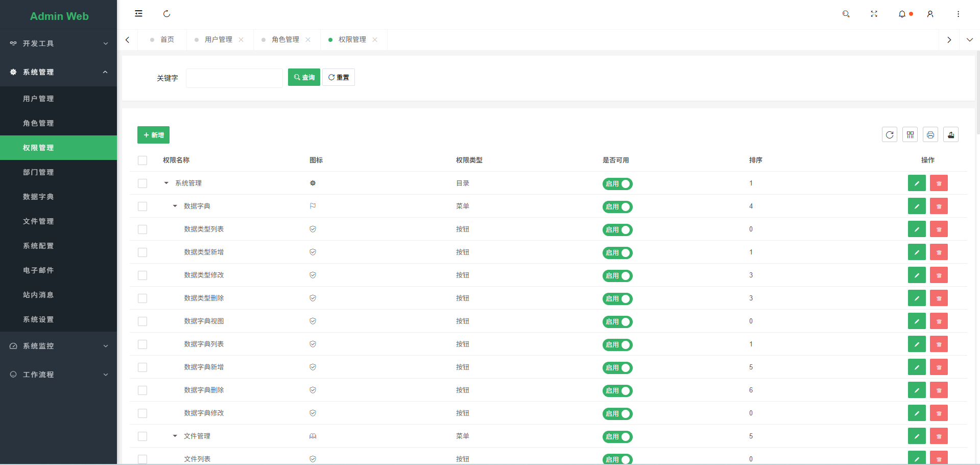
Task: Check the select-all checkbox in table header
Action: click(x=142, y=160)
